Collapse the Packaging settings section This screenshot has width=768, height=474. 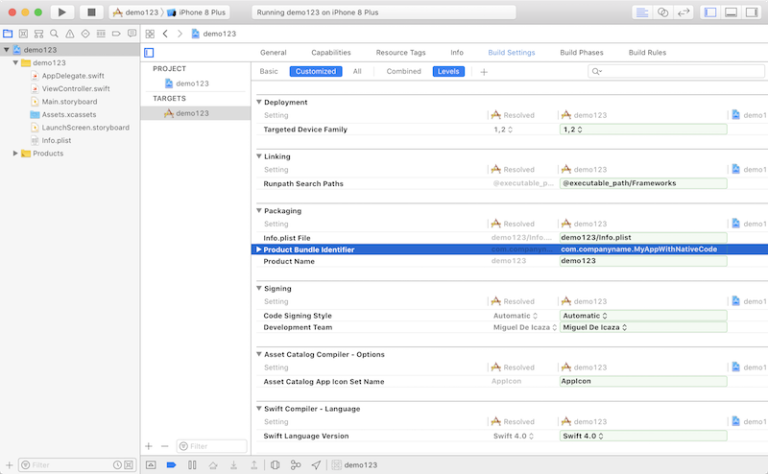[259, 211]
